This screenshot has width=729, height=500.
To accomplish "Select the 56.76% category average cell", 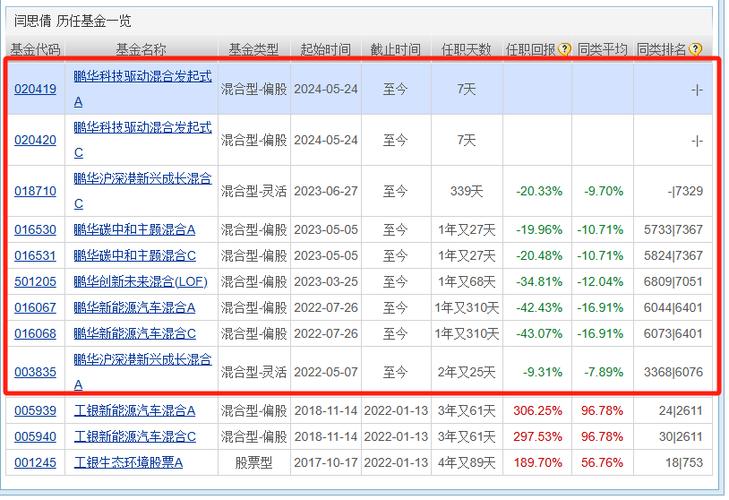I will click(x=602, y=463).
